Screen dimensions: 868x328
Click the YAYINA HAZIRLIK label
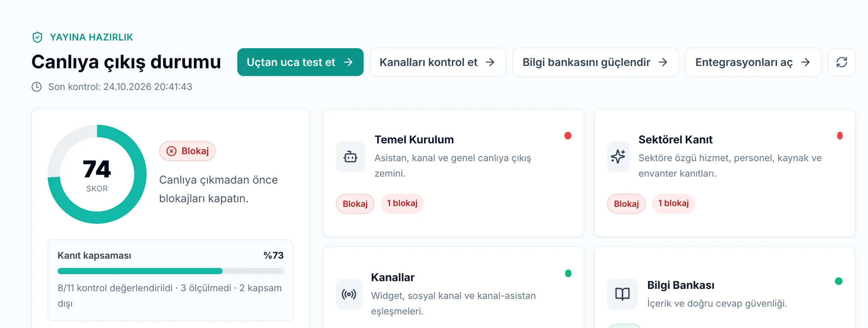tap(91, 37)
